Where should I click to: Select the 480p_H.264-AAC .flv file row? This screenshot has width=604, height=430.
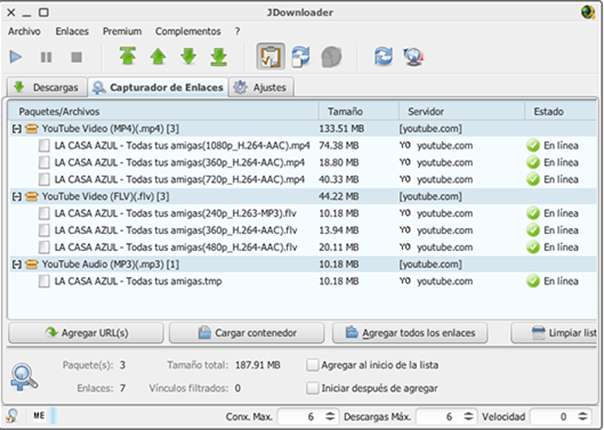click(302, 247)
